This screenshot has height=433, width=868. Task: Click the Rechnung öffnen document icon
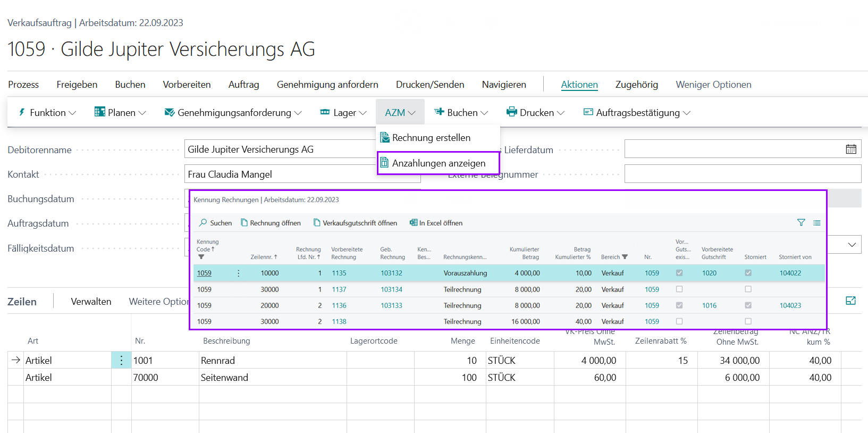(245, 223)
